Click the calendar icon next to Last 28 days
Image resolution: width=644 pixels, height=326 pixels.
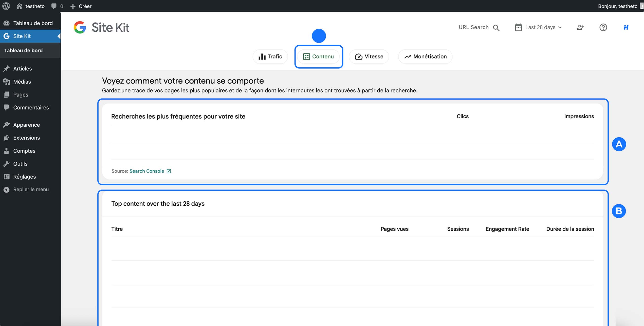pyautogui.click(x=519, y=27)
